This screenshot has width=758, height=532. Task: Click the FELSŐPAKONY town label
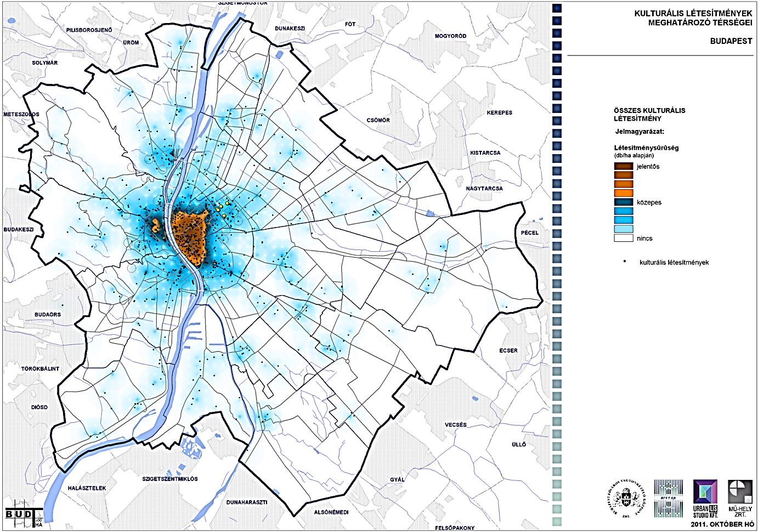(x=454, y=528)
